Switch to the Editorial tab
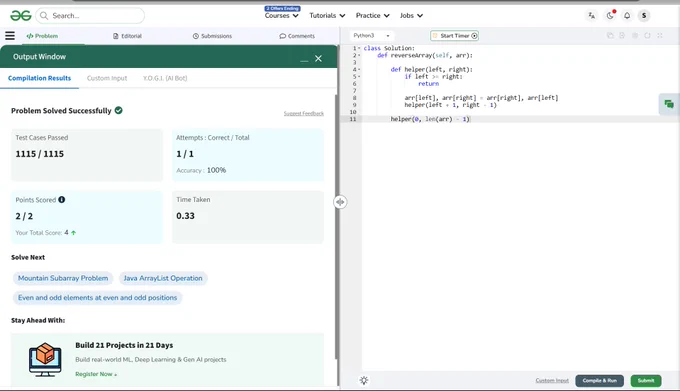Screen dimensions: 680x391 128,36
